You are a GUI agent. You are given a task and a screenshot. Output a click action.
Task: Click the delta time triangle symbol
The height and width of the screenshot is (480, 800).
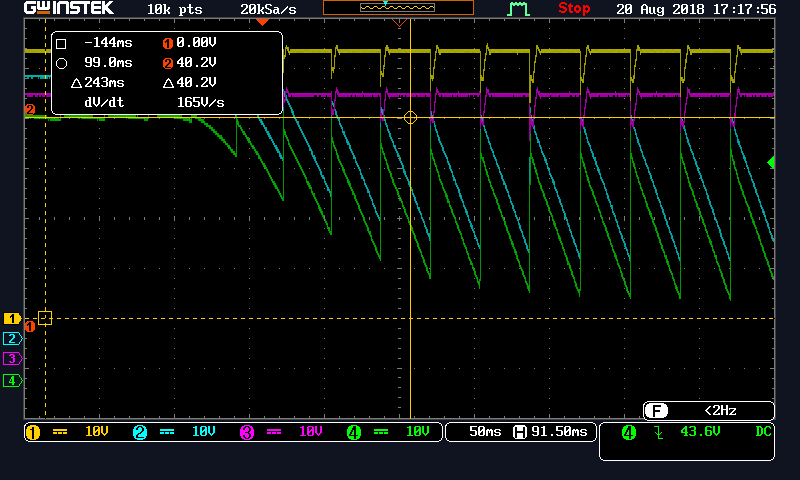77,83
